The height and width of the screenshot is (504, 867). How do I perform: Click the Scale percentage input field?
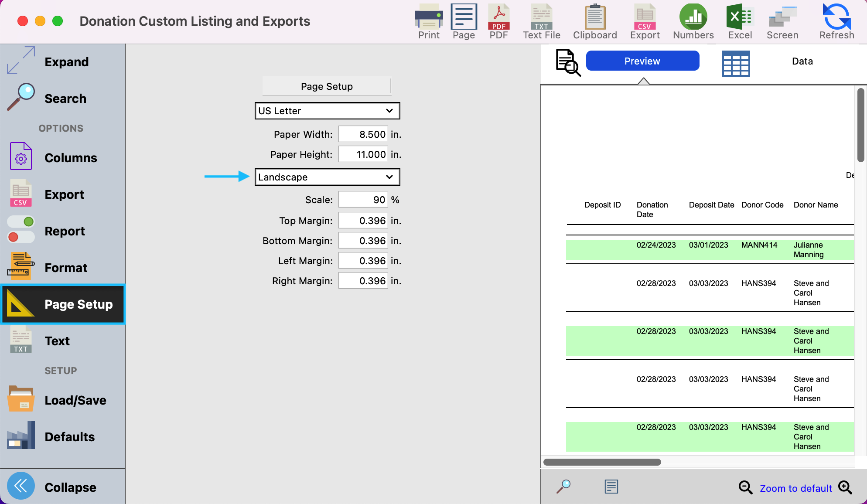[363, 200]
